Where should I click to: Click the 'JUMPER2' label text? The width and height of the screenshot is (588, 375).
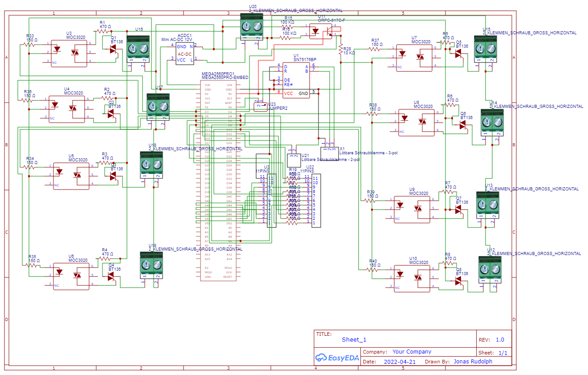(x=278, y=108)
